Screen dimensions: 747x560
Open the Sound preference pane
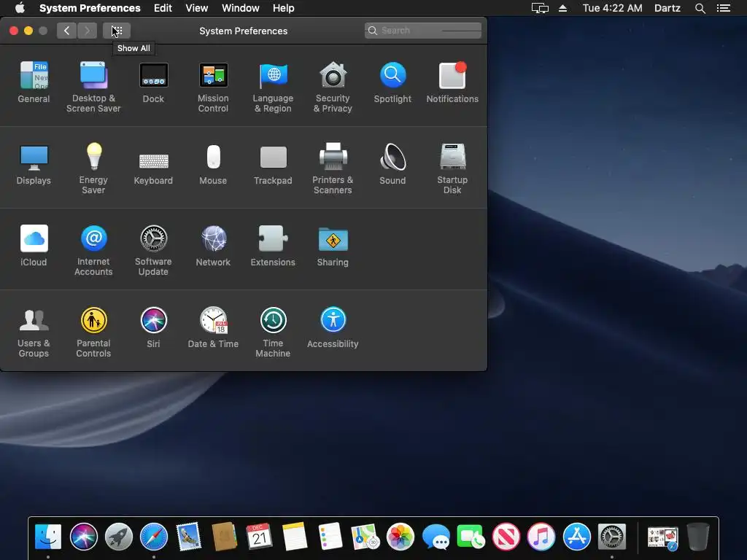point(392,164)
